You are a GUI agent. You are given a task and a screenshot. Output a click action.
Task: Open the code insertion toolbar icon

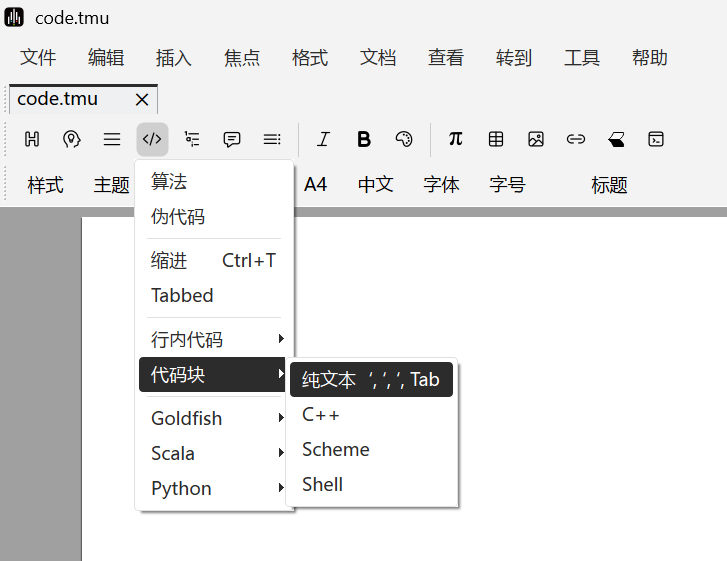(x=152, y=139)
